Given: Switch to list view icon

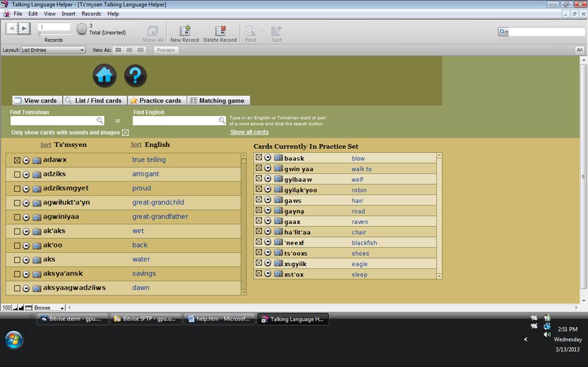Looking at the screenshot, I should (129, 50).
